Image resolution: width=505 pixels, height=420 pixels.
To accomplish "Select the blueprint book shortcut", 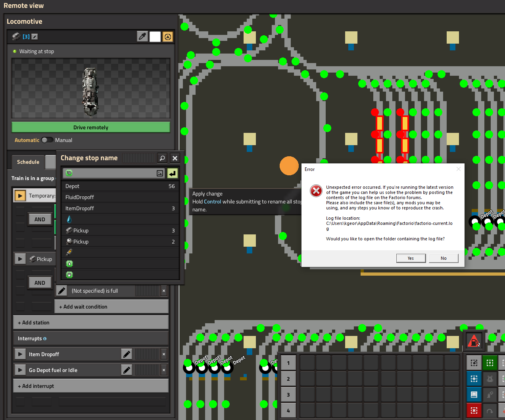I will pos(474,395).
